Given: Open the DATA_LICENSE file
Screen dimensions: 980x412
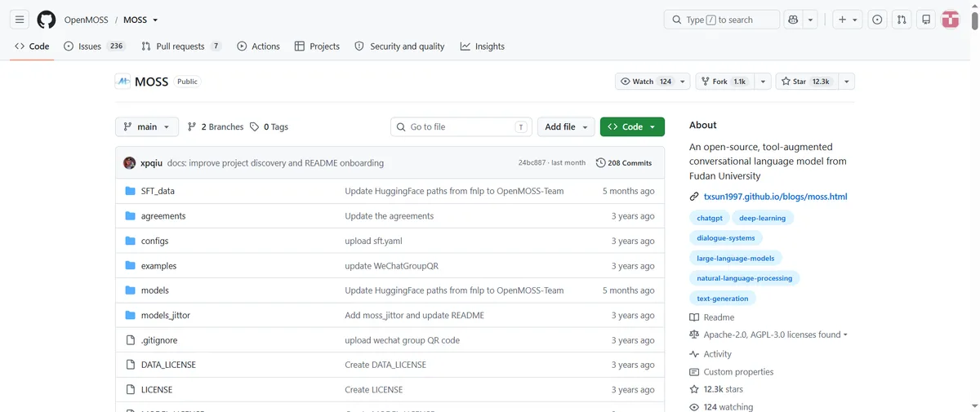Looking at the screenshot, I should [x=168, y=365].
